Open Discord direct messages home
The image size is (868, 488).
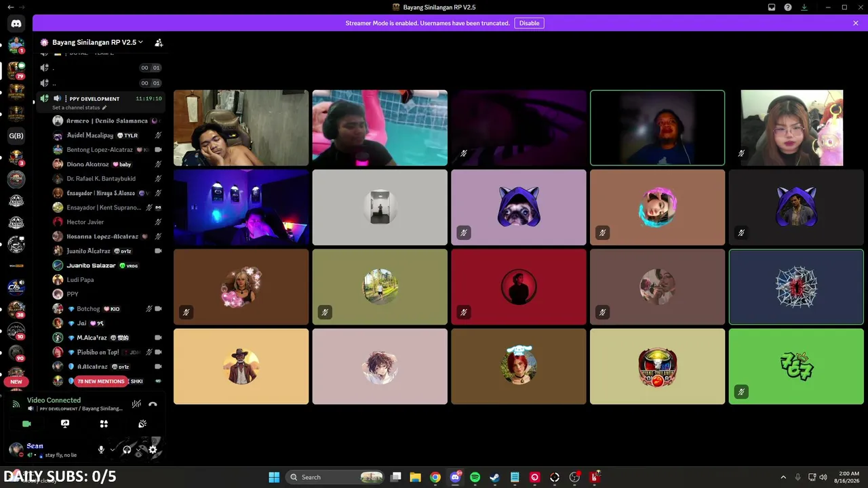click(x=16, y=24)
